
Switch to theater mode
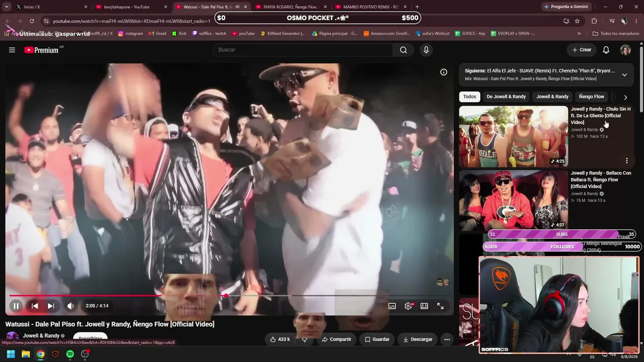click(424, 306)
